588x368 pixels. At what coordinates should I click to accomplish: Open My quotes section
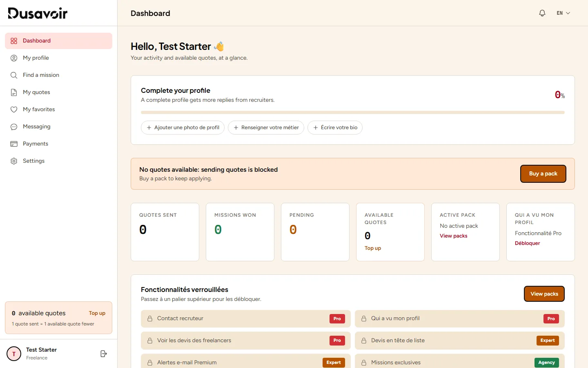[58, 92]
